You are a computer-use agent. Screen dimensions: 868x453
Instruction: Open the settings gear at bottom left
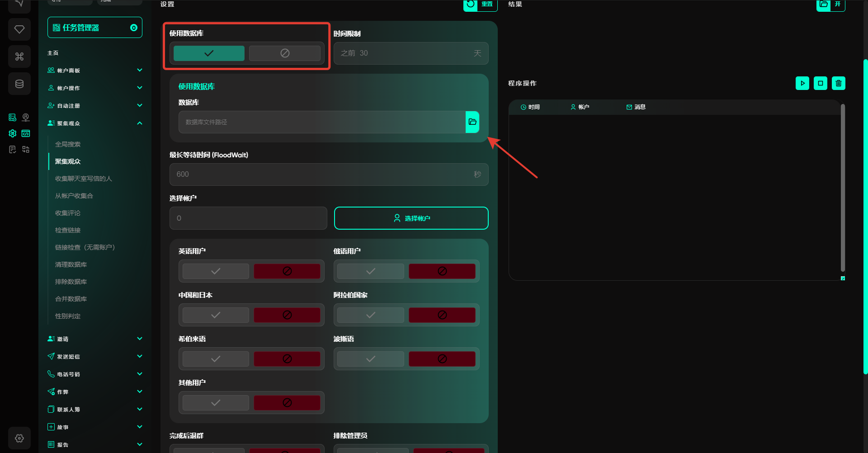pos(19,438)
